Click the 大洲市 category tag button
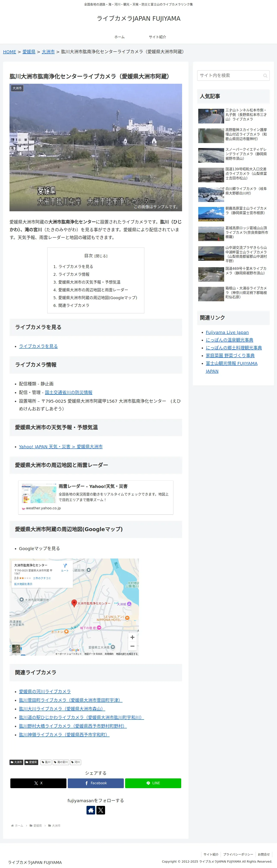277x868 pixels. click(16, 762)
